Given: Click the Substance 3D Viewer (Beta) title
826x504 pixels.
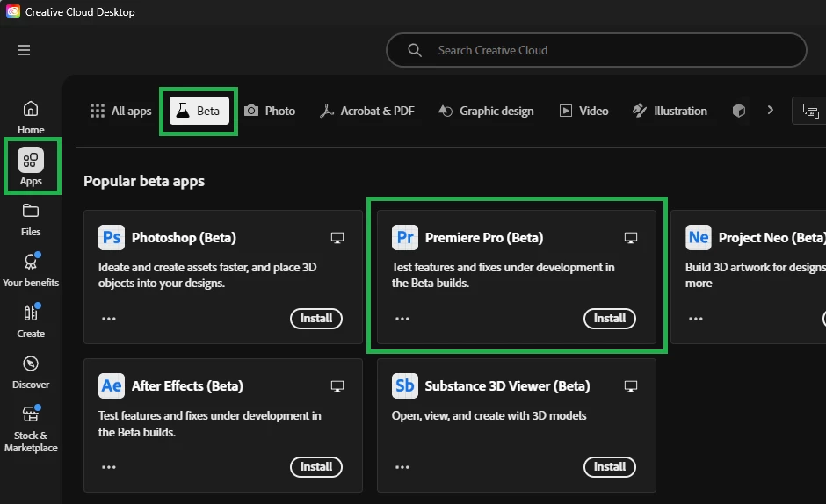Looking at the screenshot, I should tap(507, 386).
